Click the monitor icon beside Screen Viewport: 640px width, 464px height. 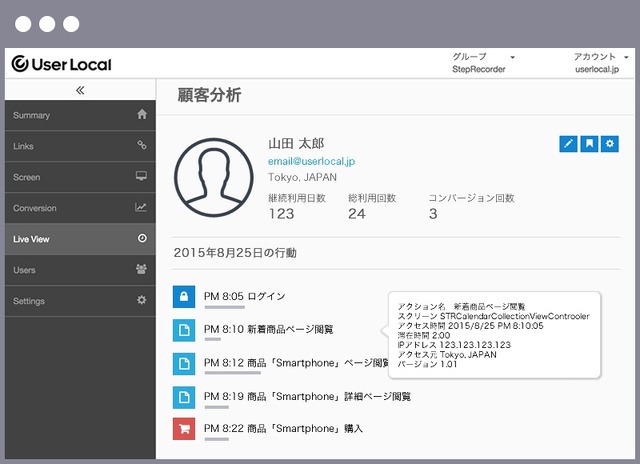pos(141,176)
